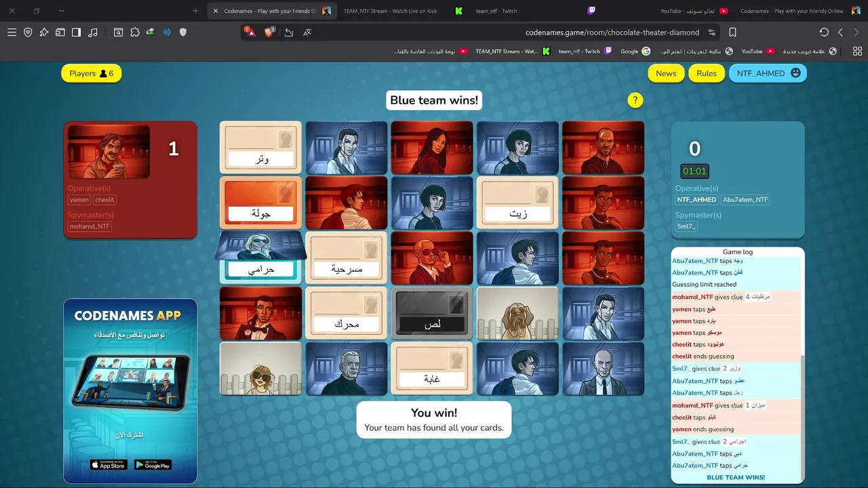
Task: Click the blue sound-wave extension icon
Action: (167, 33)
